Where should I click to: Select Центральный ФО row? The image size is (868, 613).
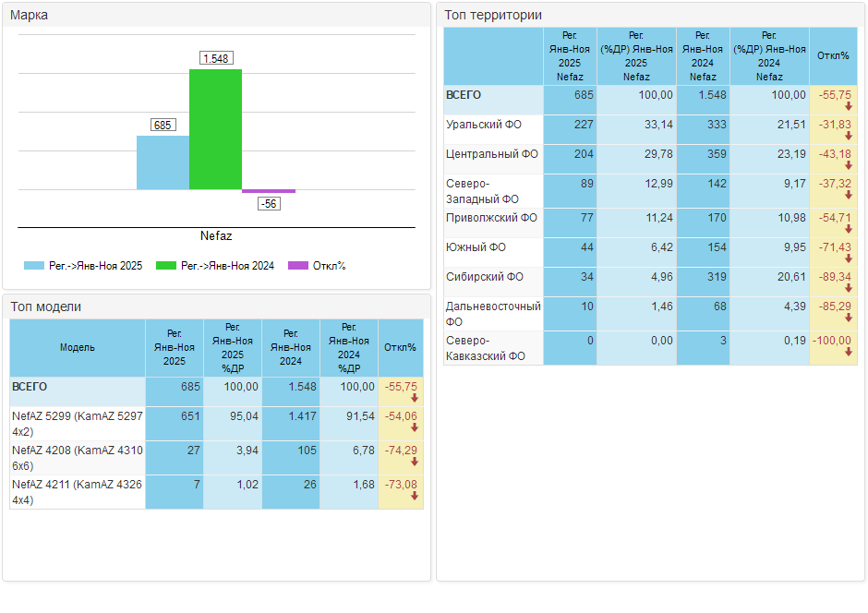650,160
